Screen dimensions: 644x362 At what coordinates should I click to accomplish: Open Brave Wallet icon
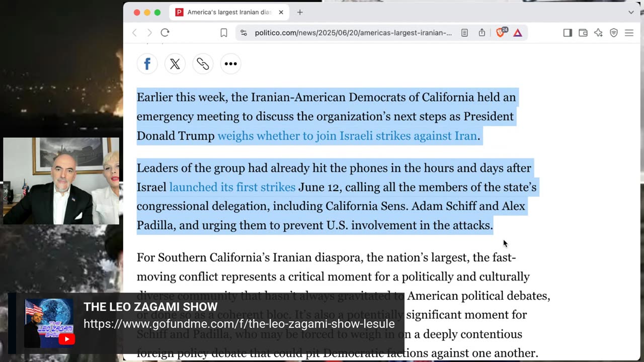pos(583,33)
